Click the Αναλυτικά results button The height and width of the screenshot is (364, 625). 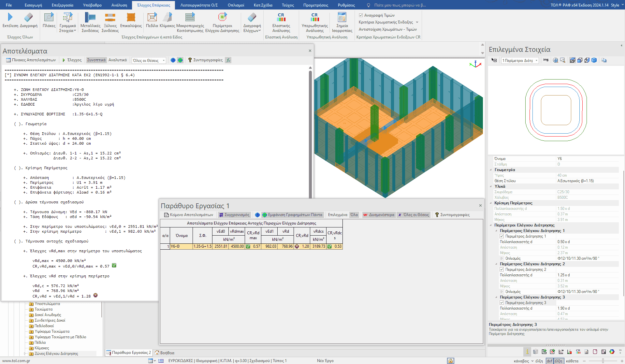118,60
